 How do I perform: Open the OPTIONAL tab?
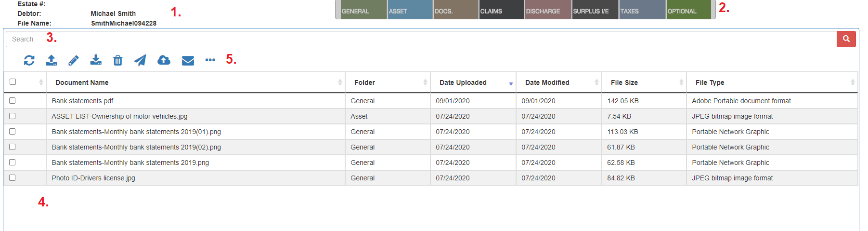pos(689,10)
